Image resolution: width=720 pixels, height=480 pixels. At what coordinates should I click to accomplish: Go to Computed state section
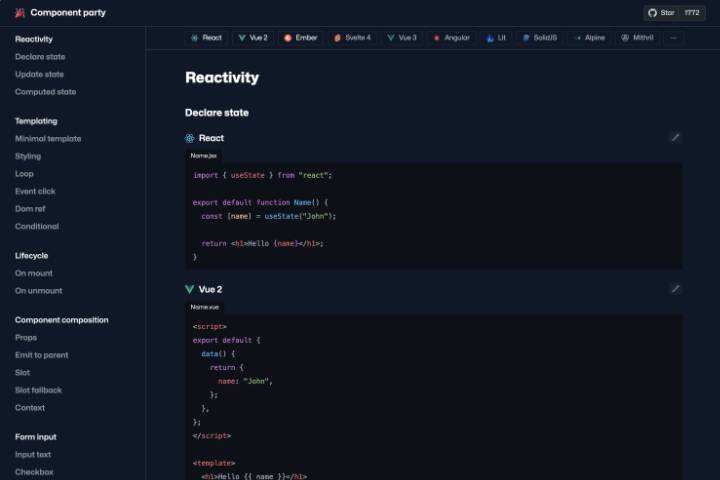[x=45, y=92]
